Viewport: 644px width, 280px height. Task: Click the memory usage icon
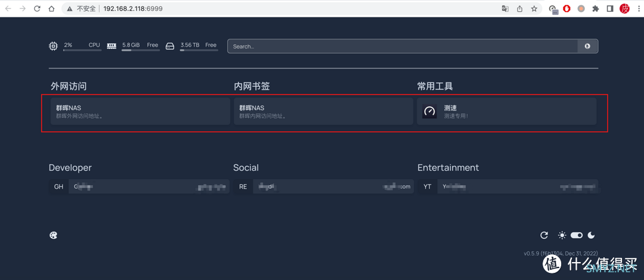112,46
